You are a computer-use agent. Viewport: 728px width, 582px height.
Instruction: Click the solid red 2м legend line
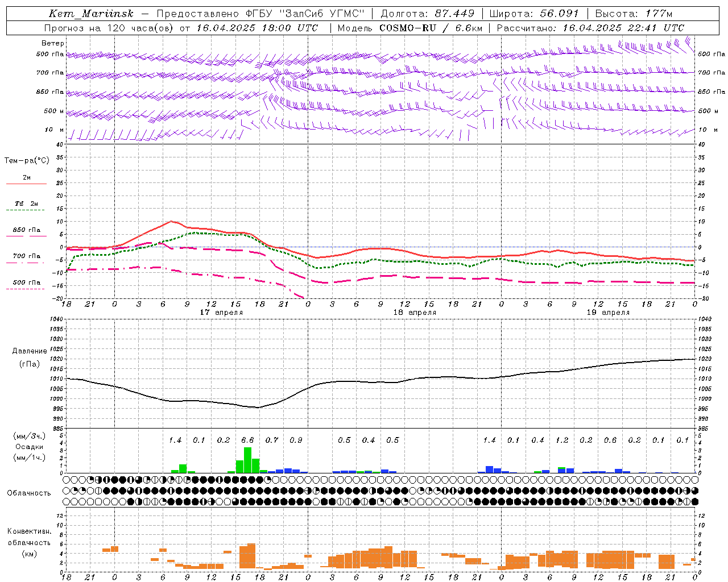[x=26, y=184]
